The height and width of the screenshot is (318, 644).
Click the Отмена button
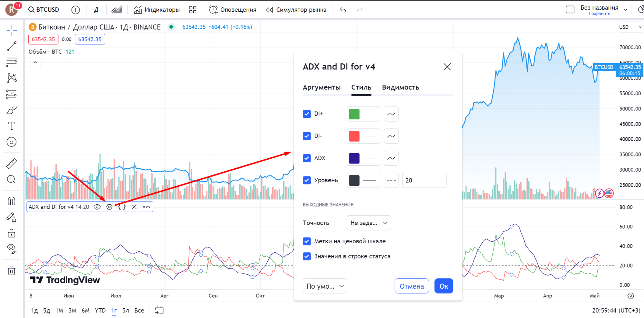click(x=411, y=286)
